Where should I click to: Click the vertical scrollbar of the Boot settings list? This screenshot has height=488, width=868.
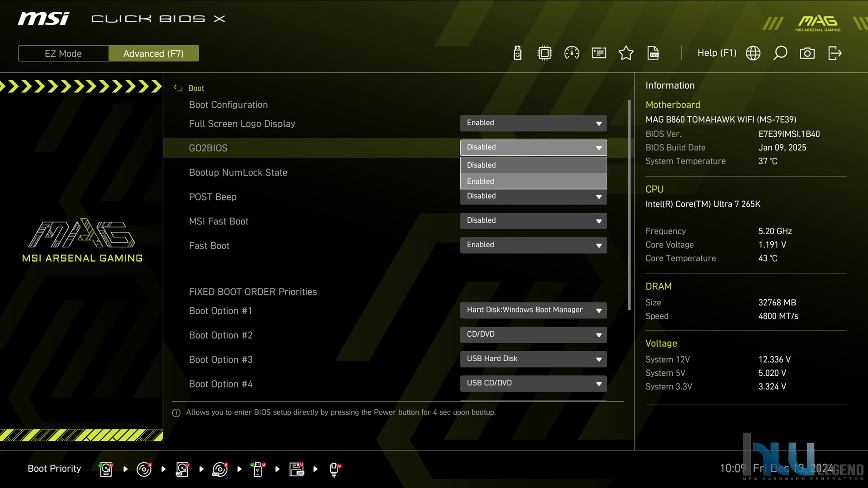[629, 205]
